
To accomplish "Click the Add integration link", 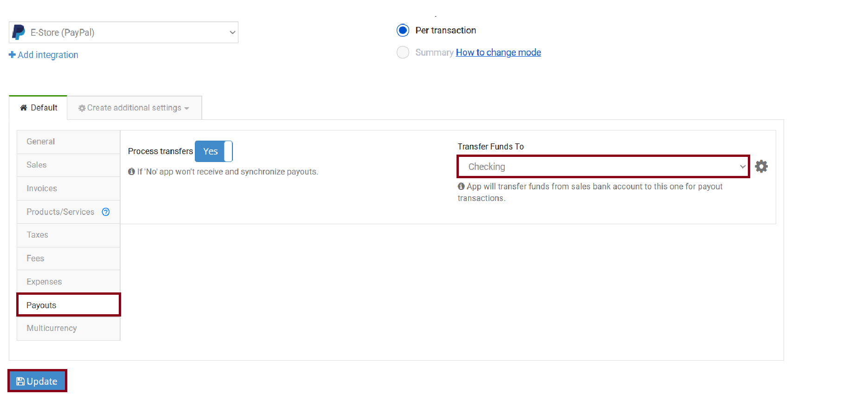I will point(44,55).
